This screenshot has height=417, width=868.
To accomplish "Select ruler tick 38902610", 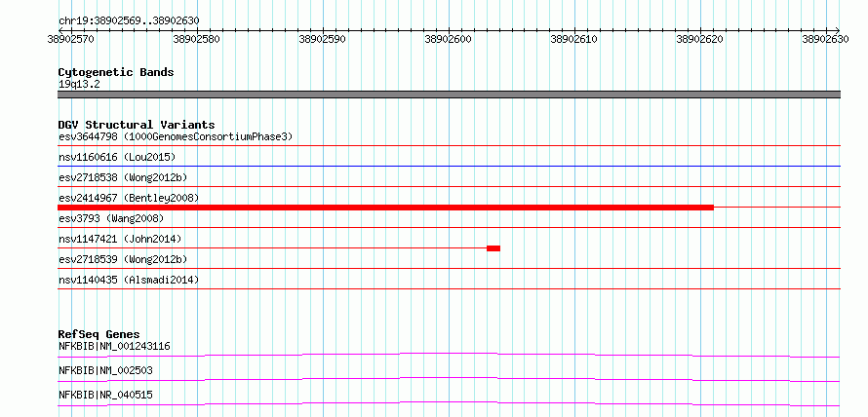I will 574,39.
